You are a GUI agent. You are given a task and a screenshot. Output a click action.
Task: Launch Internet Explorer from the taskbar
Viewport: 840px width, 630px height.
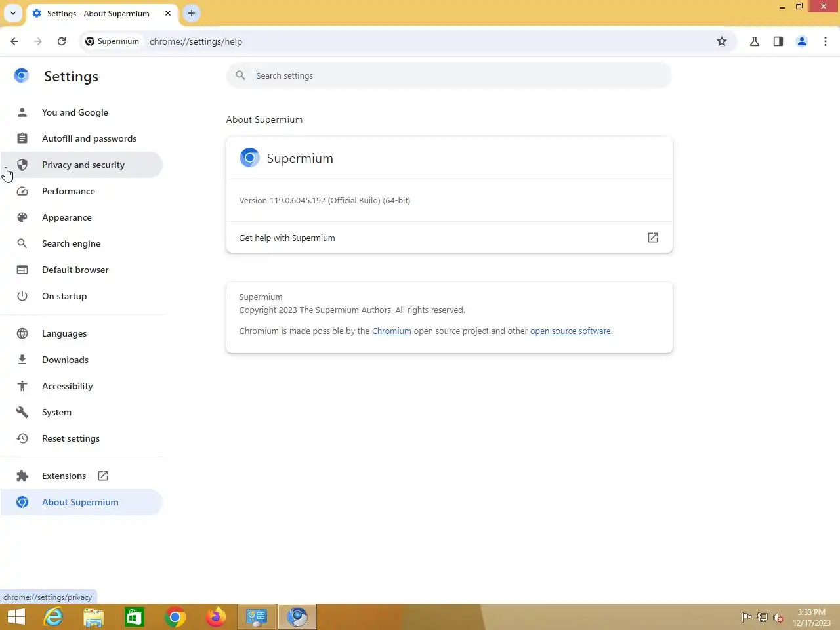click(53, 617)
